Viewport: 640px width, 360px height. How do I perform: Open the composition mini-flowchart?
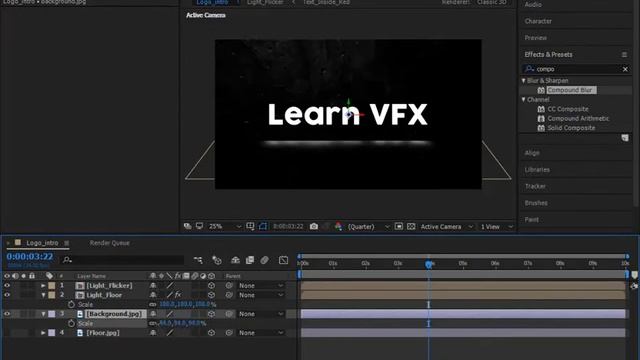[x=198, y=260]
